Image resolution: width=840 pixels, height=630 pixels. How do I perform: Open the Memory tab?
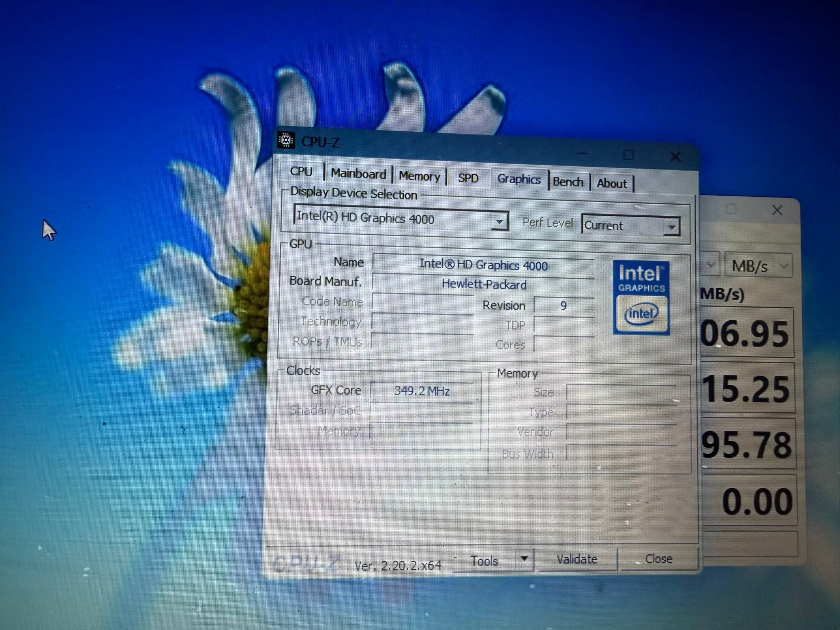pyautogui.click(x=419, y=176)
